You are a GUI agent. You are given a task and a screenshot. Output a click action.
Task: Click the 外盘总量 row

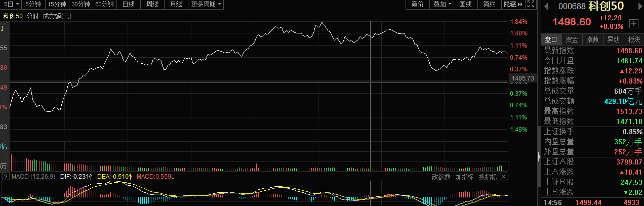click(593, 152)
